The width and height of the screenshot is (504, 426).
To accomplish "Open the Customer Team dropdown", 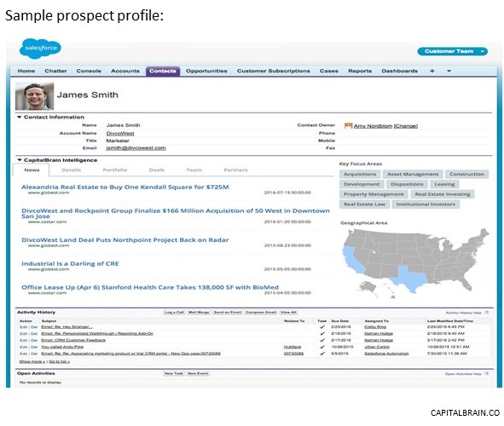I will pyautogui.click(x=452, y=51).
